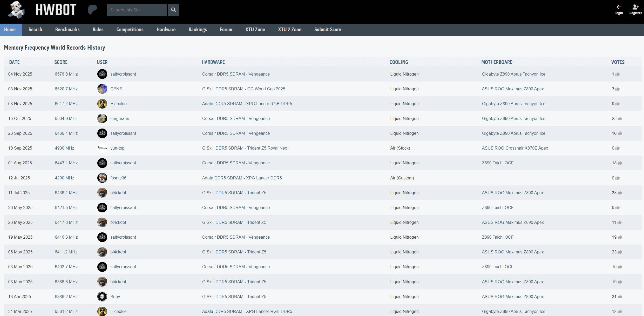644x316 pixels.
Task: Select Submit Score in navigation bar
Action: point(327,30)
